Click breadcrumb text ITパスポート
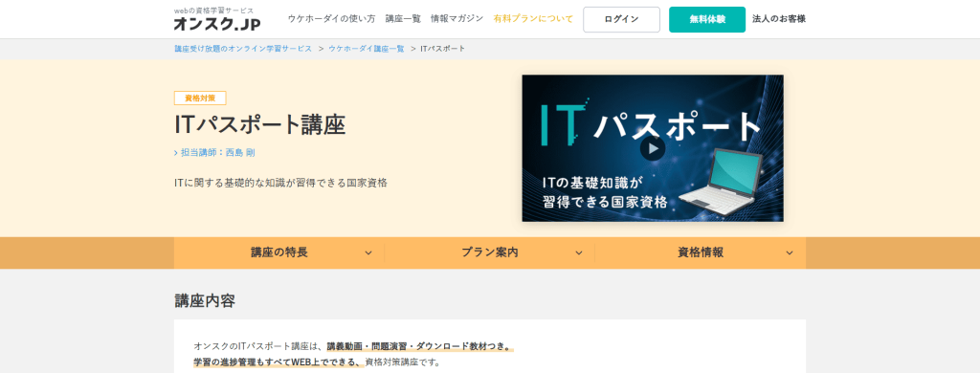The height and width of the screenshot is (373, 980). coord(442,49)
